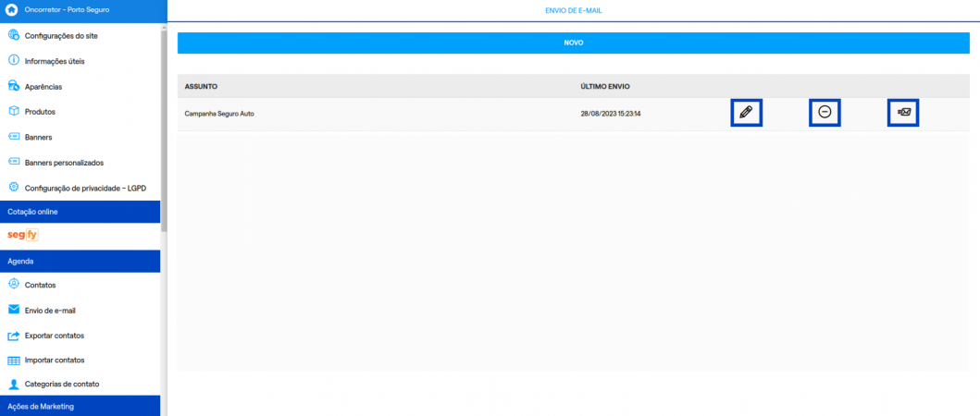
Task: Open Importar contatos
Action: (55, 361)
